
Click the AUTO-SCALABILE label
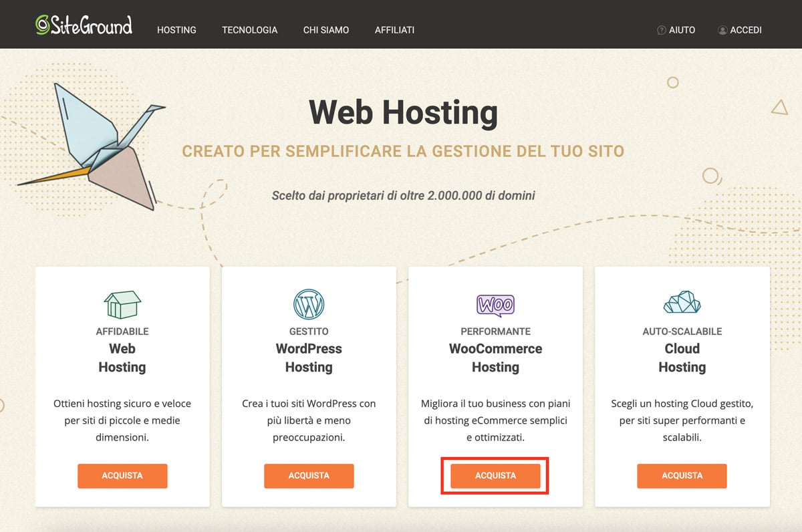point(682,331)
